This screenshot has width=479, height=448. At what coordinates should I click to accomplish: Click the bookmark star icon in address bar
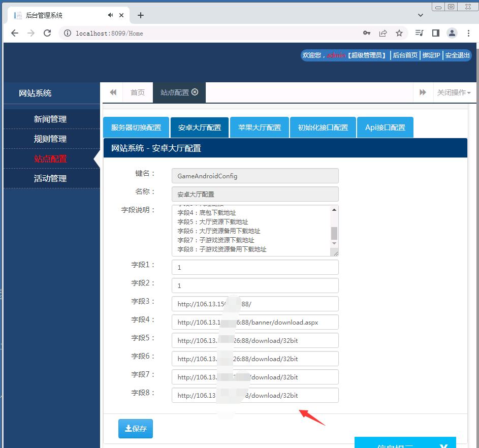point(399,33)
